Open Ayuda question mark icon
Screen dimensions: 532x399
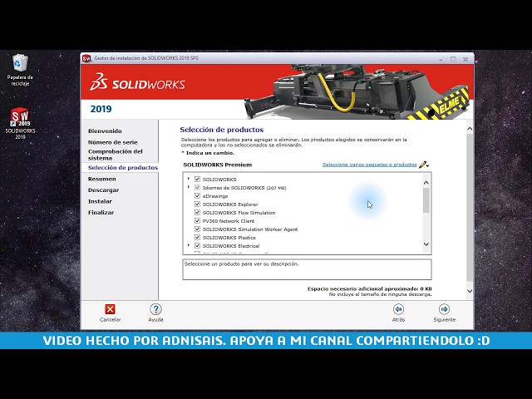[x=155, y=309]
